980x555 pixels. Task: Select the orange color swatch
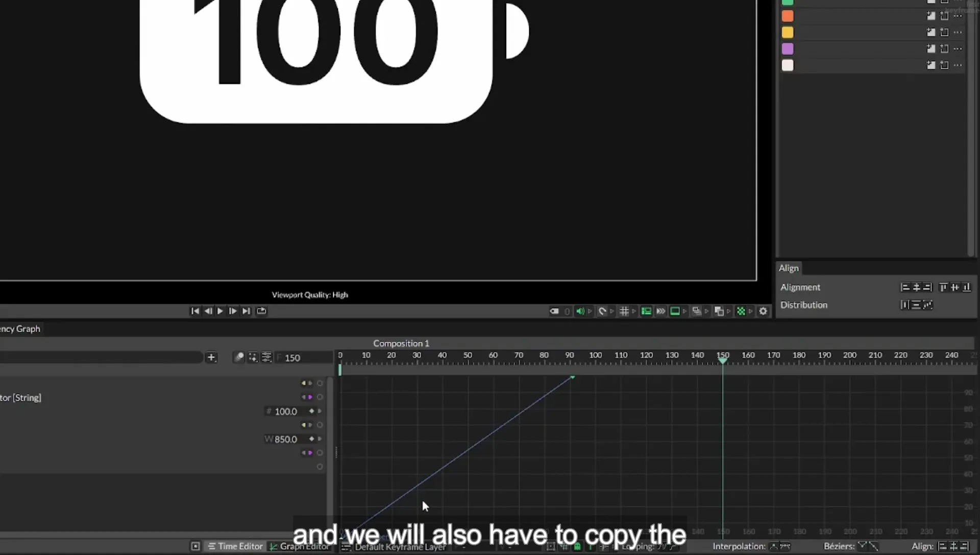[x=788, y=16]
